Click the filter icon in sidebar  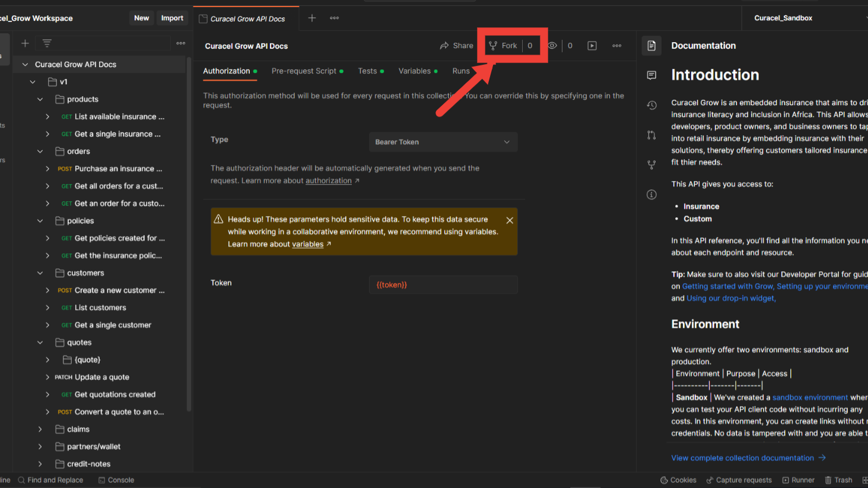coord(47,43)
